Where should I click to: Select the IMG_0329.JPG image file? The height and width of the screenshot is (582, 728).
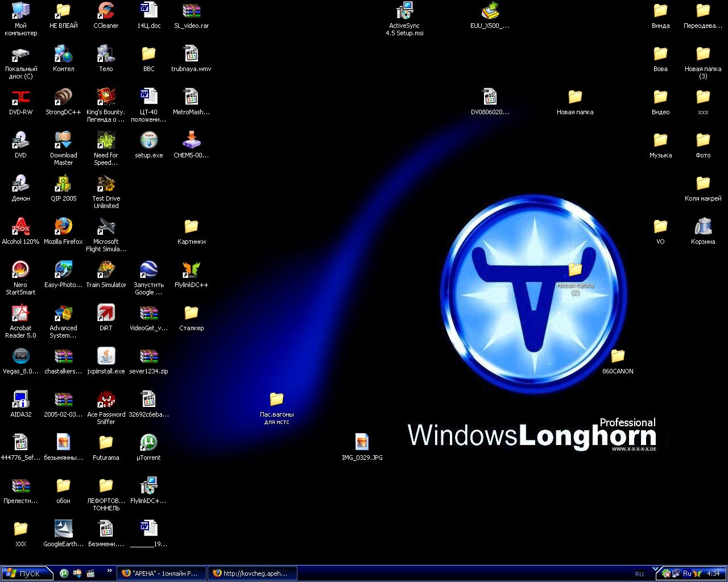(362, 447)
